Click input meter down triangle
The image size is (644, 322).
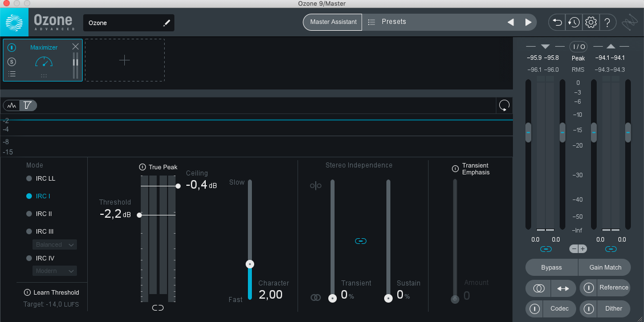(x=545, y=46)
